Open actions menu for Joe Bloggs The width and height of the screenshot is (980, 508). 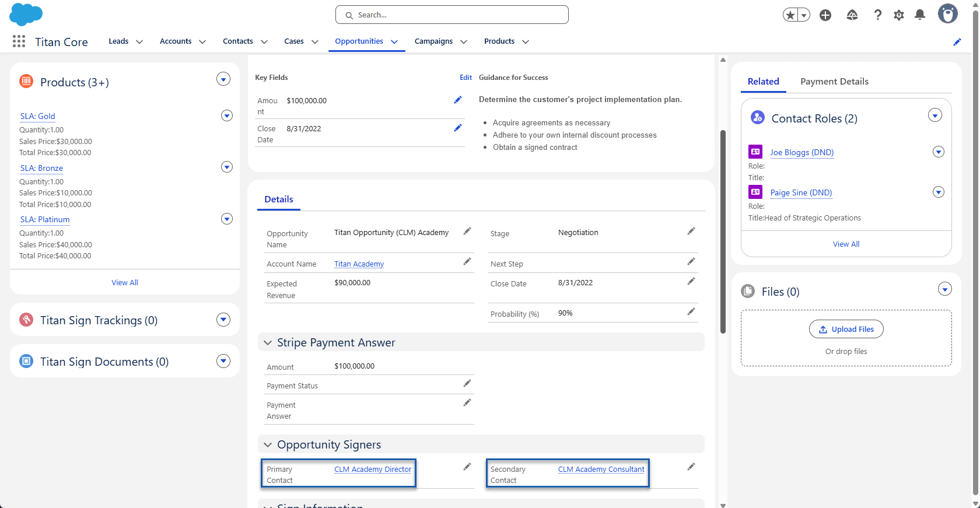(x=938, y=152)
